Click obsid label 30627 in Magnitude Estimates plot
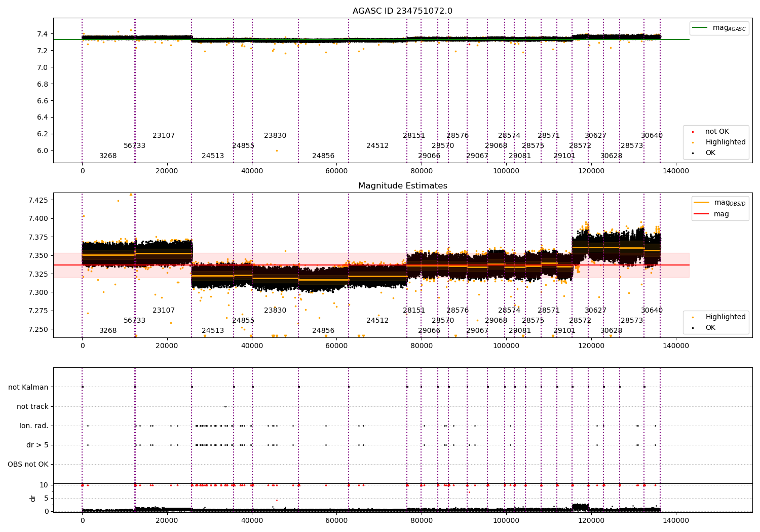This screenshot has width=760, height=532. (595, 311)
